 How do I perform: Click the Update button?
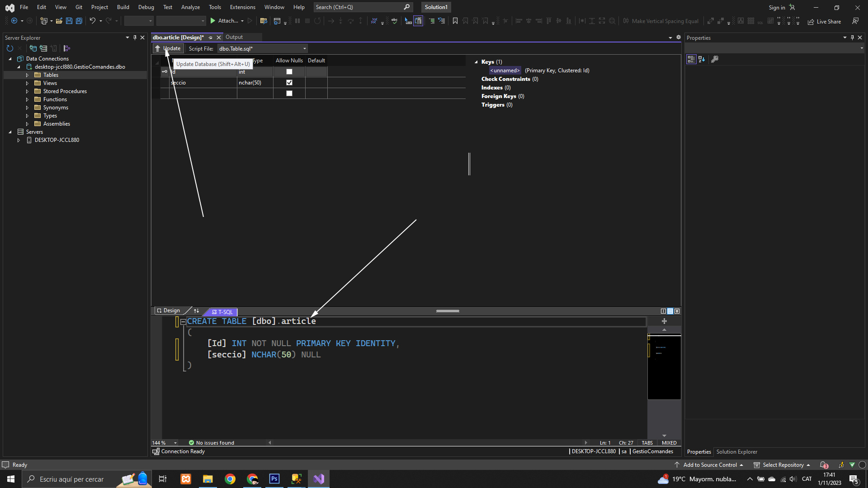pos(168,48)
